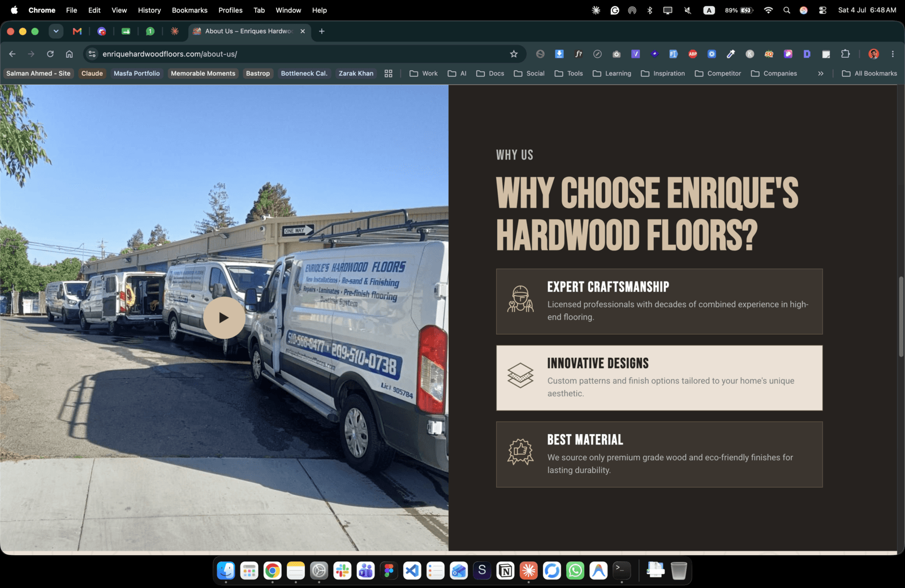
Task: Open the fonts identifier f? extension
Action: coord(578,54)
